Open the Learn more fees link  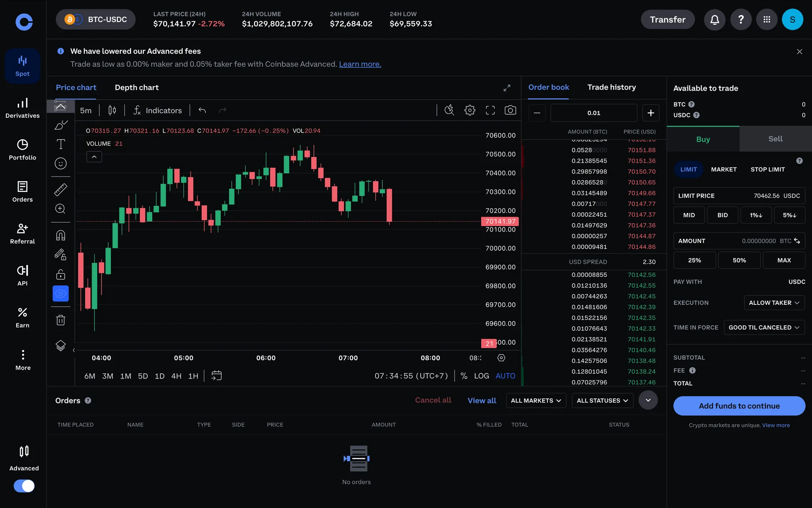click(360, 64)
